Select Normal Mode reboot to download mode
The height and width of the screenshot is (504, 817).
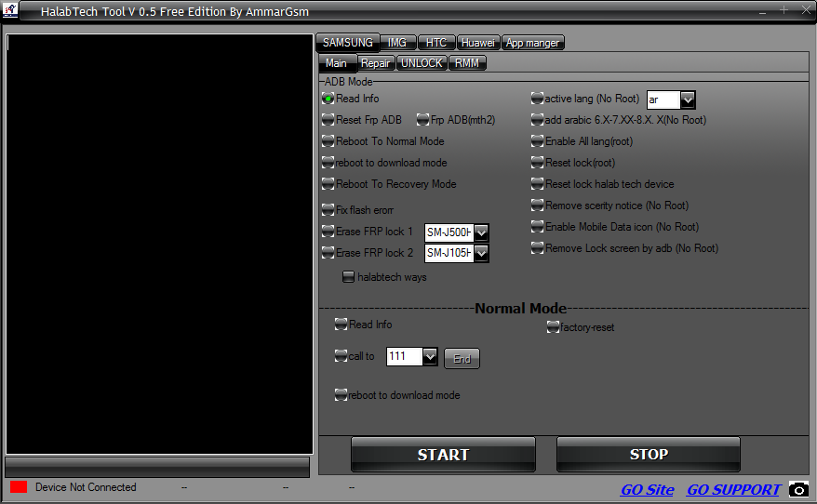tap(341, 395)
